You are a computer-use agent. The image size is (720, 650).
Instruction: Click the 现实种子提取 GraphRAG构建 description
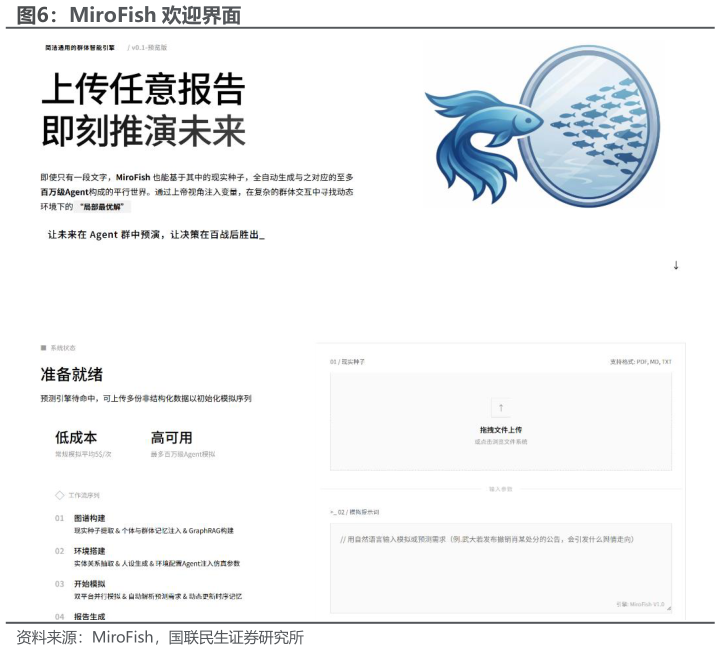[x=154, y=531]
